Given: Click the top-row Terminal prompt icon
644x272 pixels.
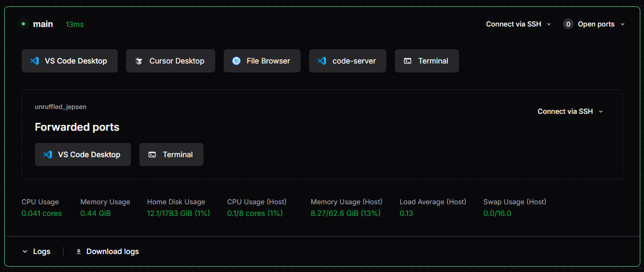Looking at the screenshot, I should [x=408, y=61].
